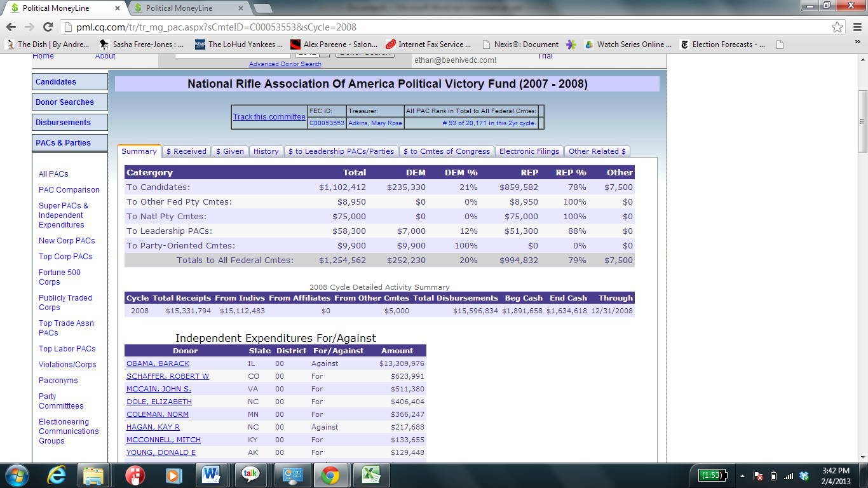Open the $ Given tab
This screenshot has width=868, height=488.
click(x=230, y=151)
